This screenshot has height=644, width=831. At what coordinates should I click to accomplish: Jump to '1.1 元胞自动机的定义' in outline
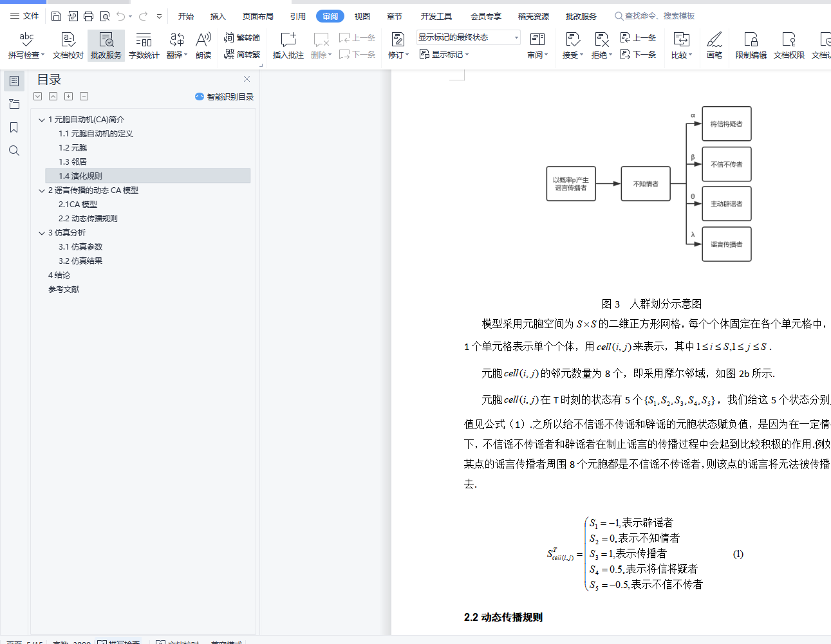tap(96, 134)
